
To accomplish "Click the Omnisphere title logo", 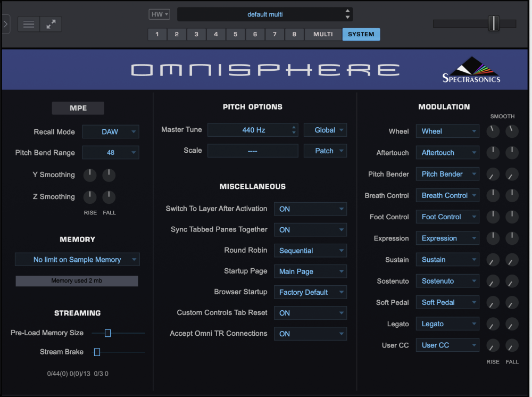I will pyautogui.click(x=265, y=70).
